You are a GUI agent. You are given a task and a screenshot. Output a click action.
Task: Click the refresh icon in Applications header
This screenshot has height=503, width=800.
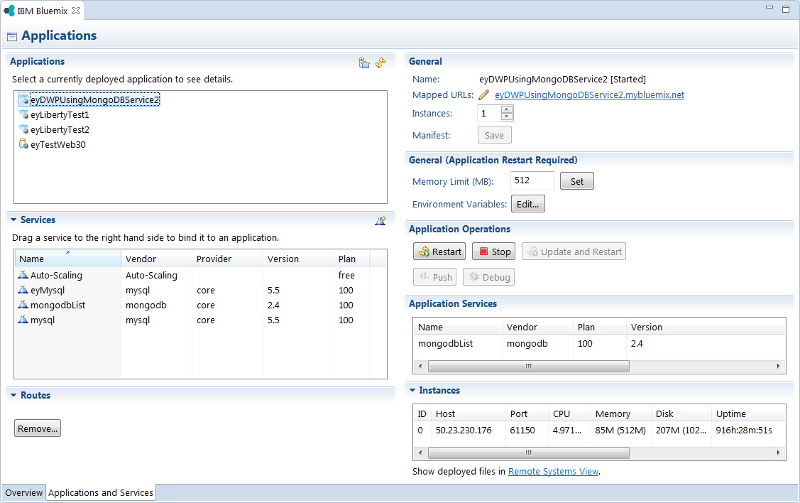381,63
